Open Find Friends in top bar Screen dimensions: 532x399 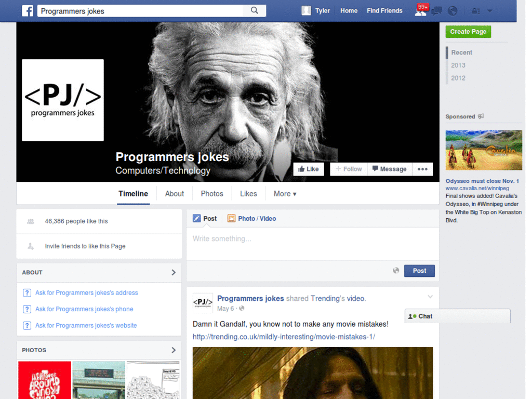click(384, 11)
